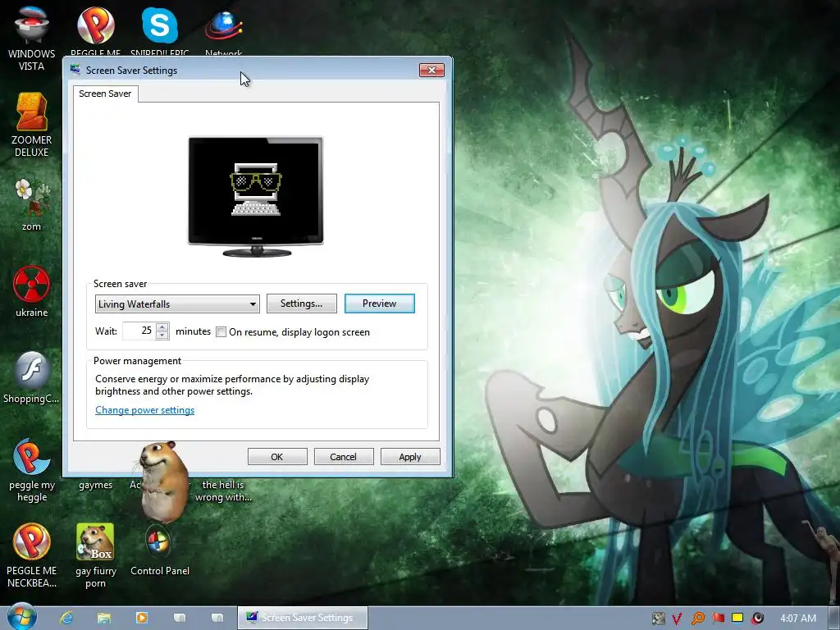
Task: Click the 4:07 AM taskbar clock
Action: tap(798, 619)
